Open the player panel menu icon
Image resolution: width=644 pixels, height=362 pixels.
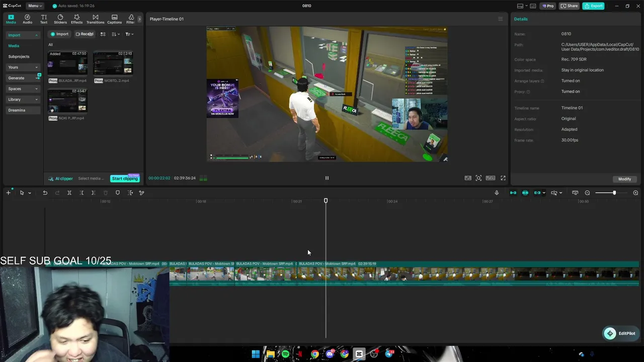pyautogui.click(x=500, y=19)
